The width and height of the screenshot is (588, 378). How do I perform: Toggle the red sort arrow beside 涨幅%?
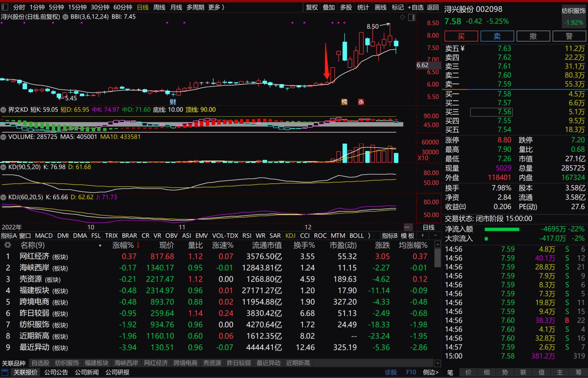(137, 245)
